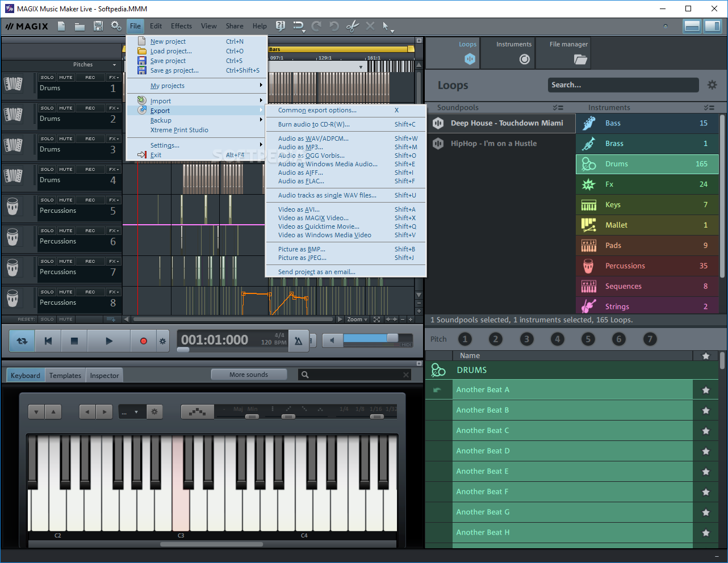The width and height of the screenshot is (728, 563).
Task: Click the floppy disk save icon in toolbar
Action: coord(98,26)
